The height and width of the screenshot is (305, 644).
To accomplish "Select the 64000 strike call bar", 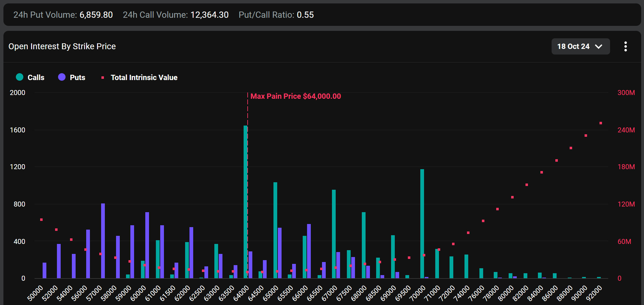I will [245, 202].
